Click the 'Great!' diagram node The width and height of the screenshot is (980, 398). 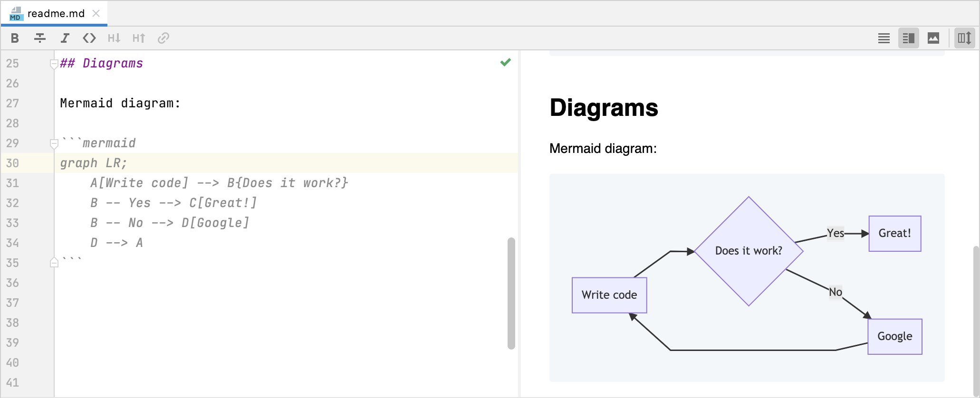tap(895, 233)
